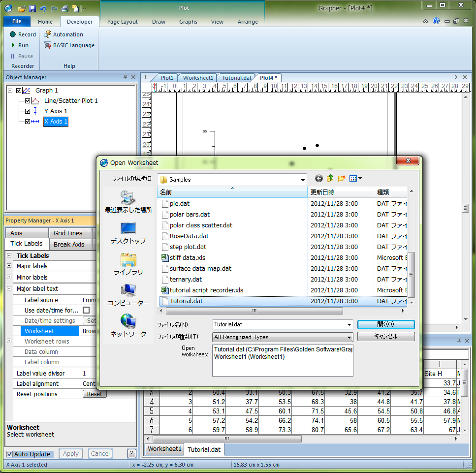Open the file name dropdown list
Screen dimensions: 476x473
coord(349,324)
